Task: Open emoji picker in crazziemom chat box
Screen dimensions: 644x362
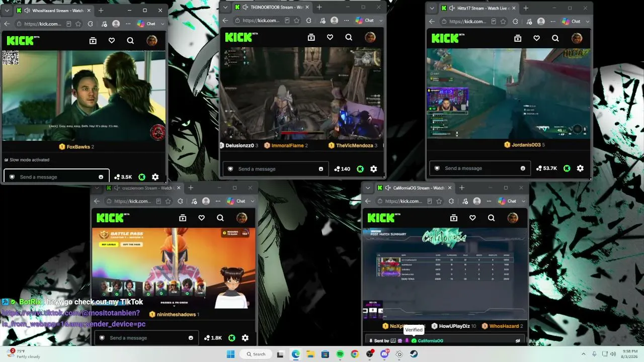Action: click(191, 338)
